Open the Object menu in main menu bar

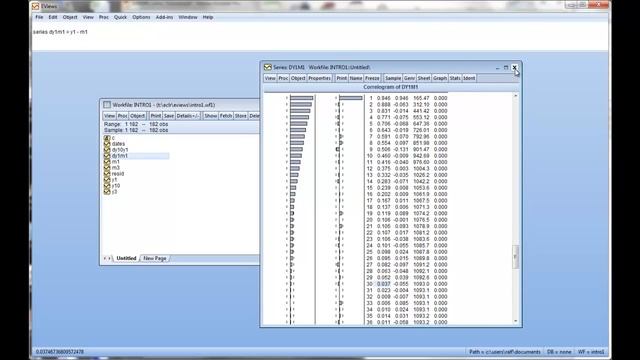(x=70, y=17)
